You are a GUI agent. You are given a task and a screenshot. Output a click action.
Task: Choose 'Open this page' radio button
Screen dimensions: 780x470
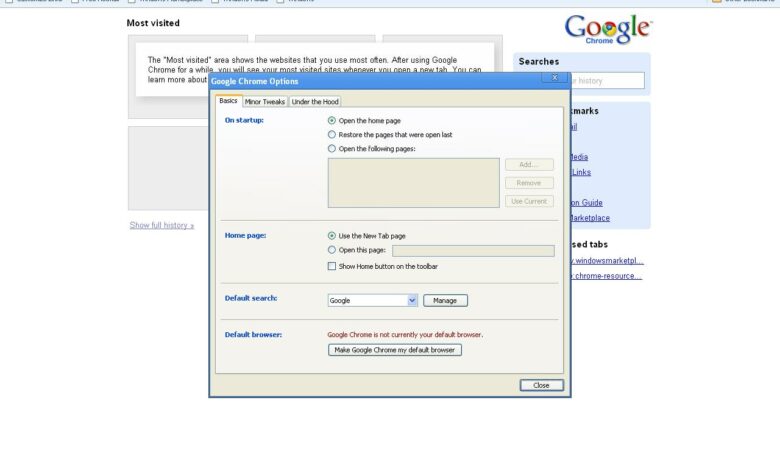(x=332, y=250)
